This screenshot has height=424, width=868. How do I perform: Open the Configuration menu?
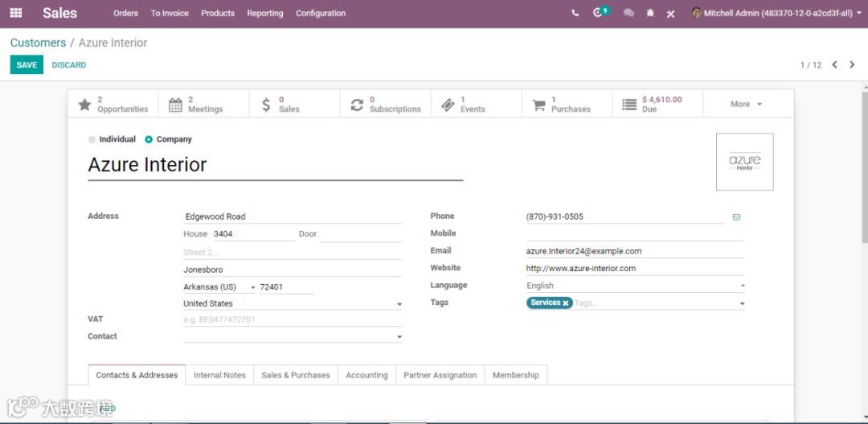(x=321, y=13)
